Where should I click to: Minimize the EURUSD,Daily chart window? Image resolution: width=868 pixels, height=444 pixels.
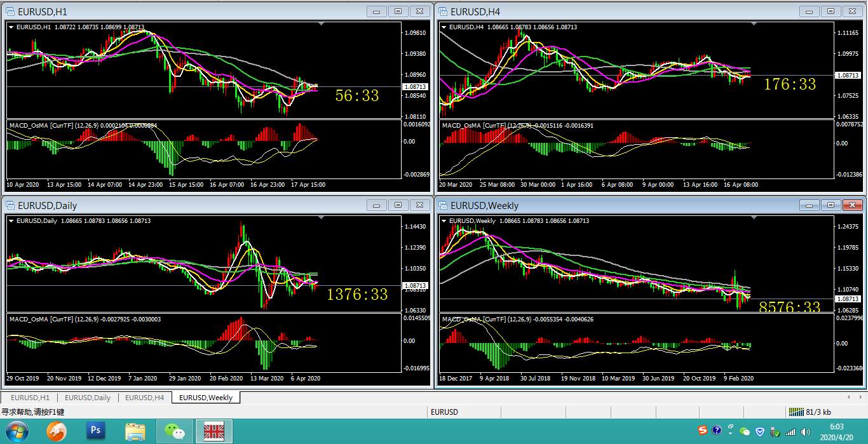coord(377,205)
